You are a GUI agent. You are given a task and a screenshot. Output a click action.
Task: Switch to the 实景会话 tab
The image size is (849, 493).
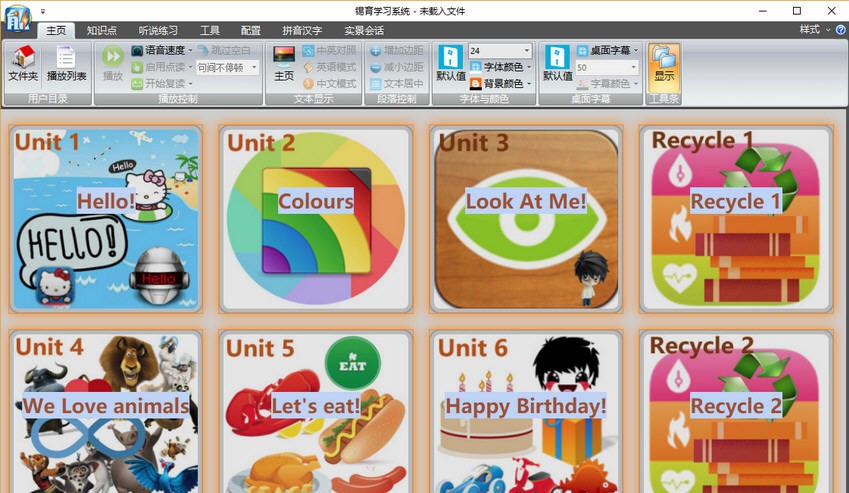[x=364, y=30]
